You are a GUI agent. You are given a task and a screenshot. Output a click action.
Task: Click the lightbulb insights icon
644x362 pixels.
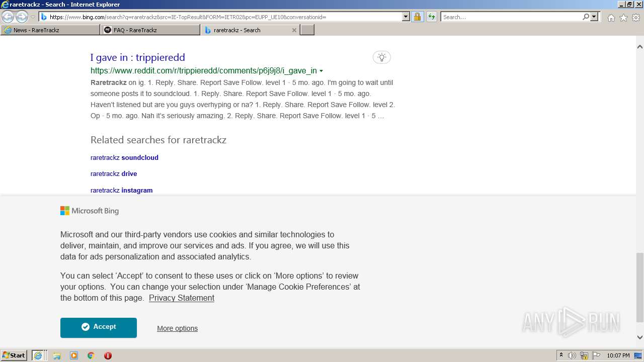(382, 57)
